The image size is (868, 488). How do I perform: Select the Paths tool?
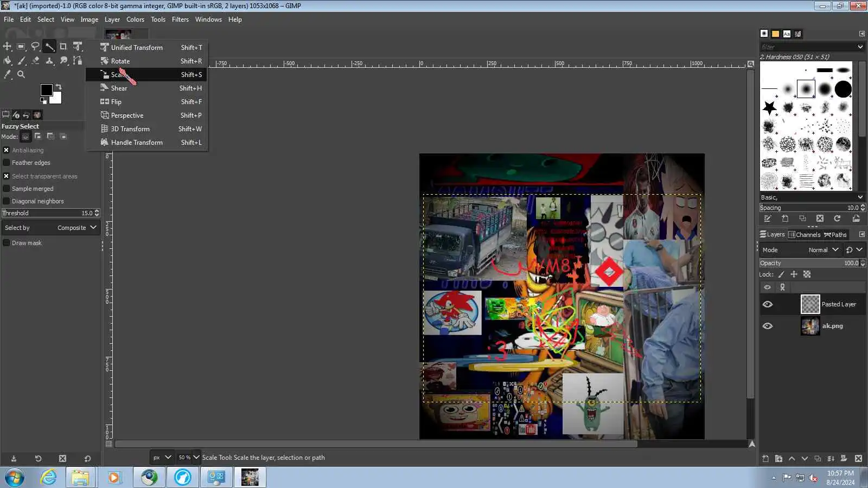click(78, 61)
